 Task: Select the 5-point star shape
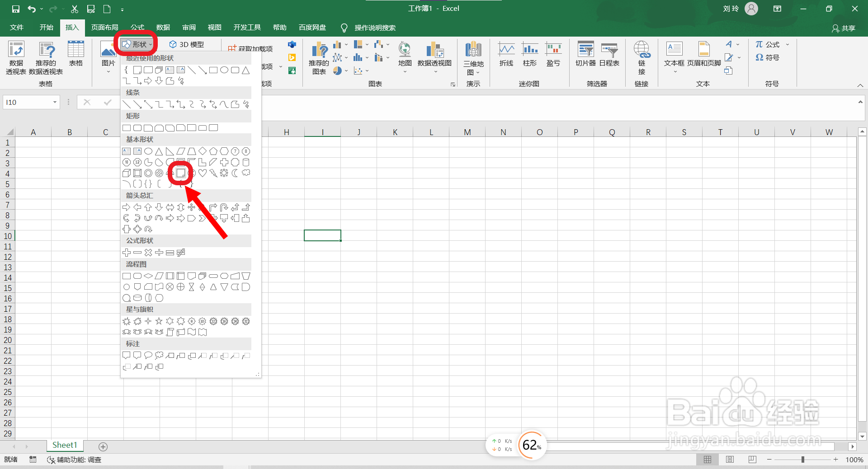coord(159,321)
